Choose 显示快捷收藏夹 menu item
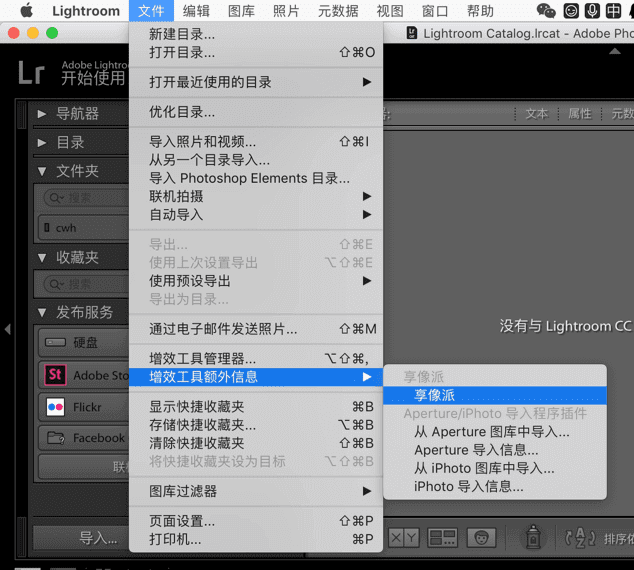This screenshot has width=634, height=570. [x=256, y=407]
